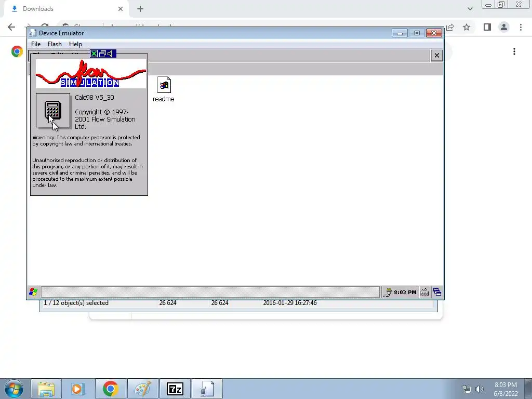Image resolution: width=532 pixels, height=399 pixels.
Task: Click the Chrome logo on Downloads page
Action: point(17,51)
